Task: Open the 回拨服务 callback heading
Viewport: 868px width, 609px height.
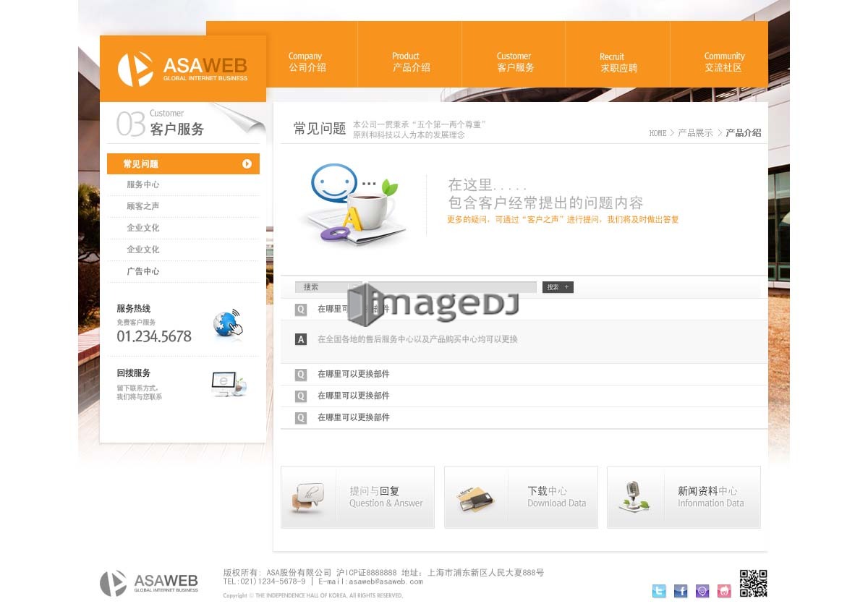Action: point(134,373)
